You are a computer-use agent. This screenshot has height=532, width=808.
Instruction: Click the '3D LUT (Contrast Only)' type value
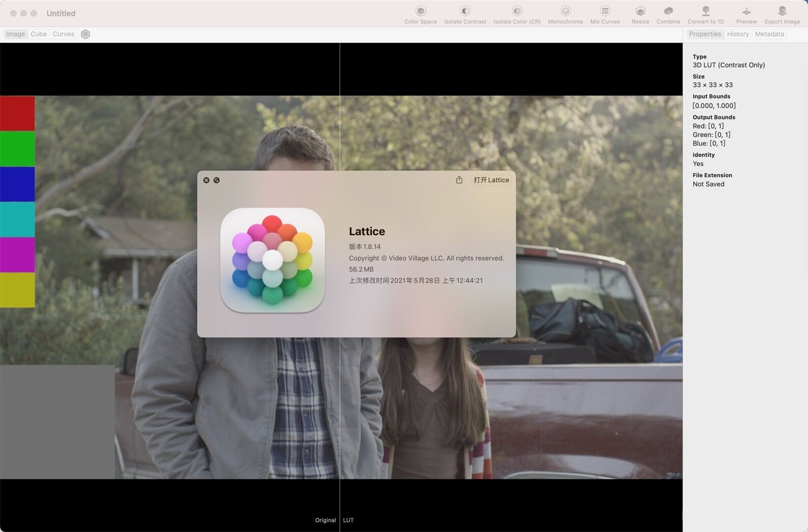click(x=729, y=65)
